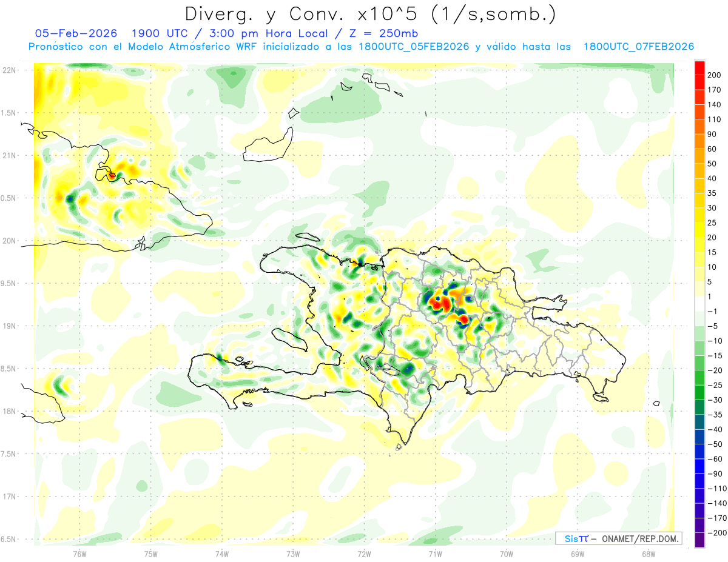This screenshot has height=562, width=728.
Task: Click the 8.5N latitude label
Action: click(x=8, y=369)
